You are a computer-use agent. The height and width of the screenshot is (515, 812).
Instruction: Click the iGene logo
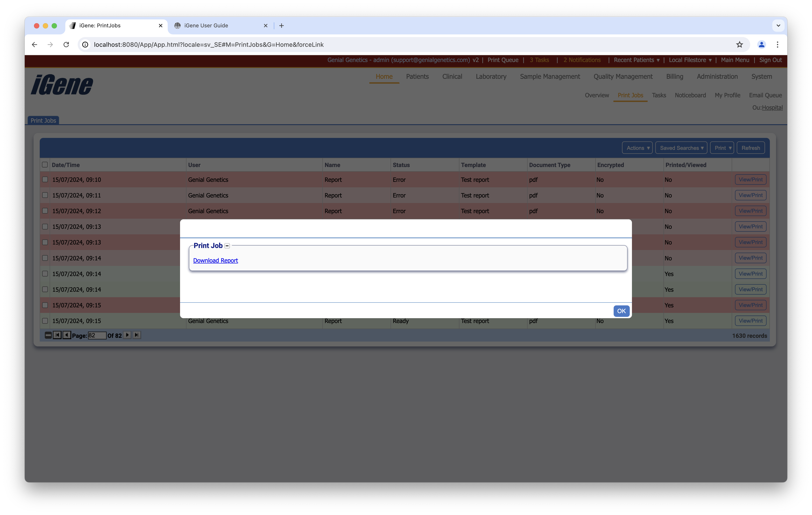coord(62,84)
